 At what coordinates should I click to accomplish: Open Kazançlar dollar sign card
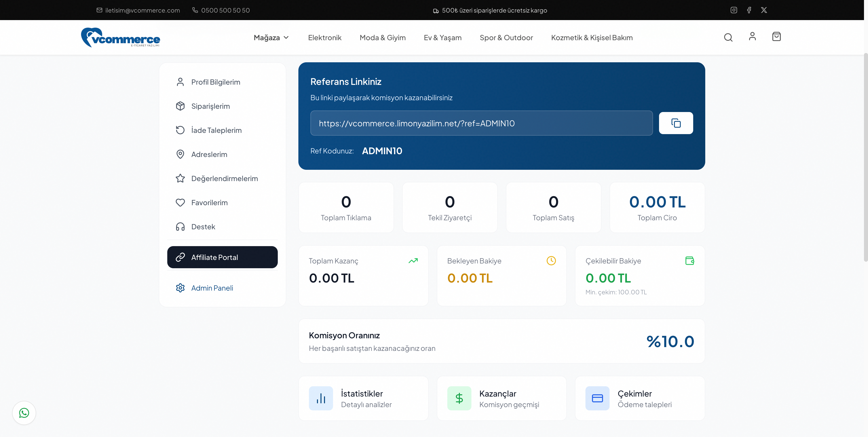(x=501, y=398)
